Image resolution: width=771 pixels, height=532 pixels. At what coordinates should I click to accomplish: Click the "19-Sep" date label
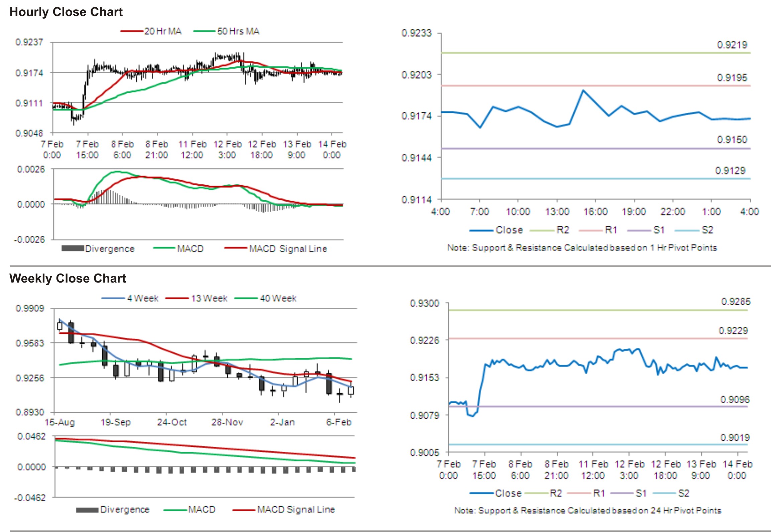[x=116, y=422]
